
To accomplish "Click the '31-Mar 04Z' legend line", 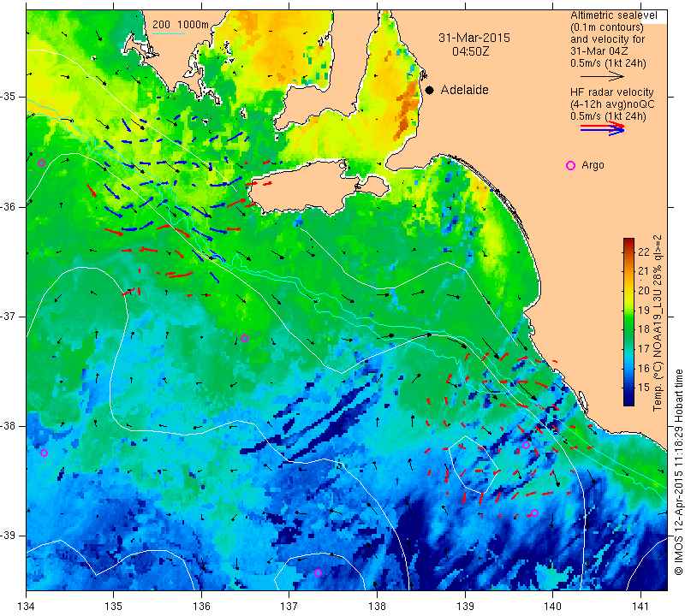I will point(599,51).
